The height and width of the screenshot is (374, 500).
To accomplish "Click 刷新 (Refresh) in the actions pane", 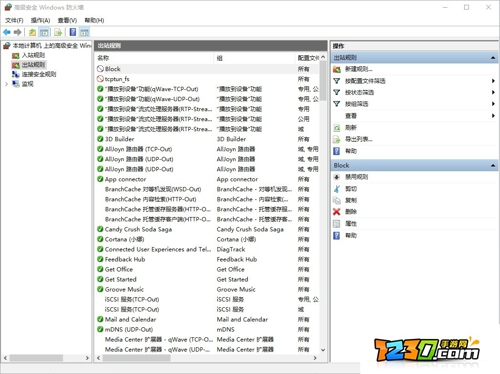I will (x=351, y=128).
